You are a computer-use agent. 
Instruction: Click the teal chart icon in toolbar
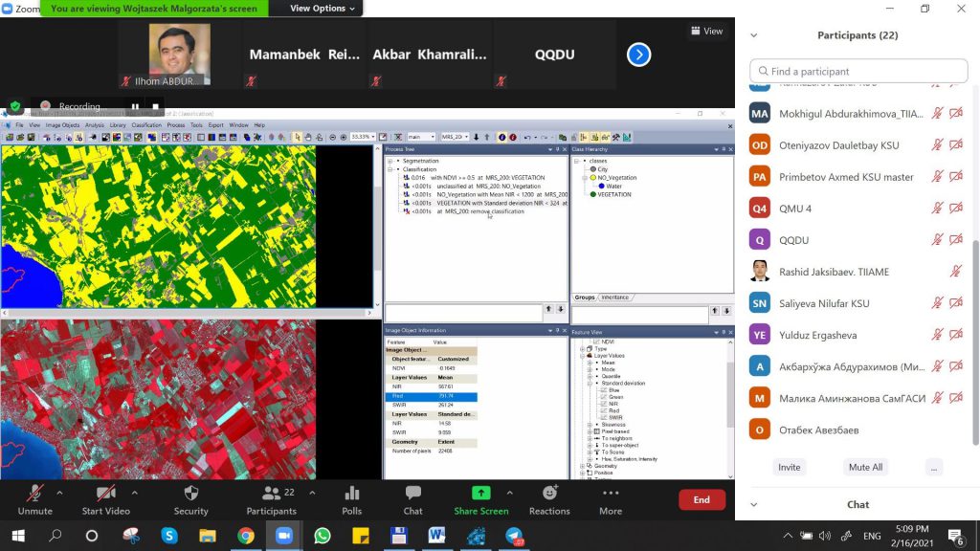tap(627, 138)
